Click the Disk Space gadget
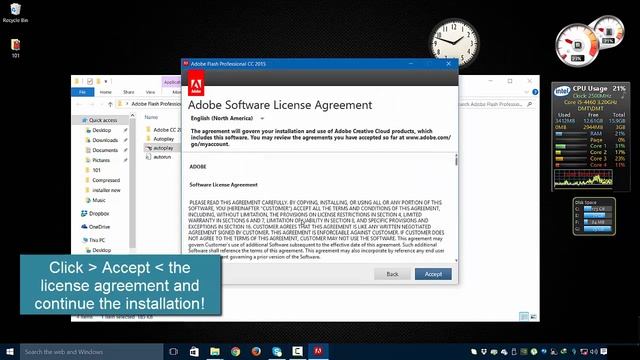This screenshot has height=360, width=640. pos(594,216)
